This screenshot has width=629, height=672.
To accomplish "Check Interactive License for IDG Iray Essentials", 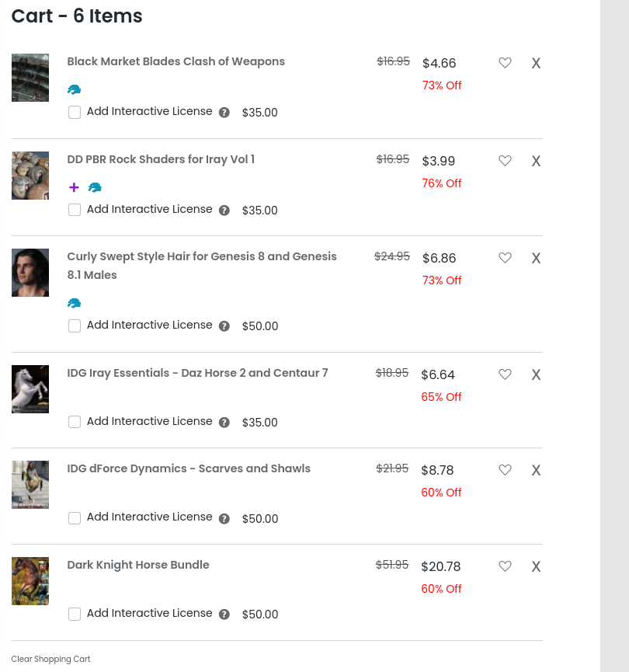I will [75, 422].
